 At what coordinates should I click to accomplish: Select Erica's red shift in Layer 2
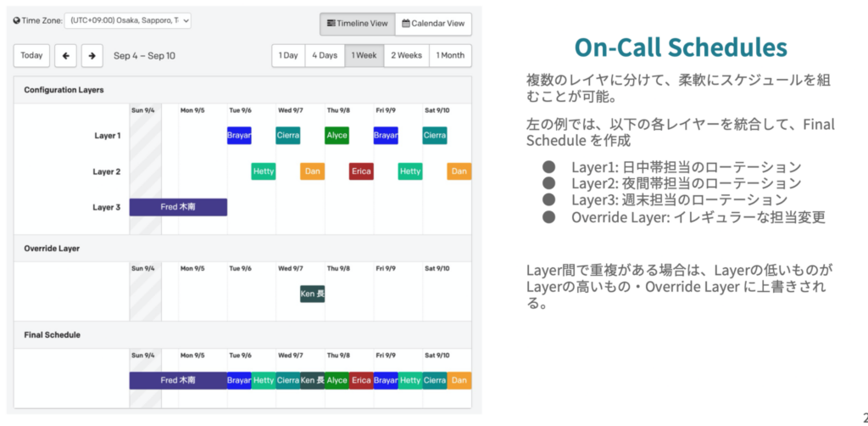coord(361,171)
